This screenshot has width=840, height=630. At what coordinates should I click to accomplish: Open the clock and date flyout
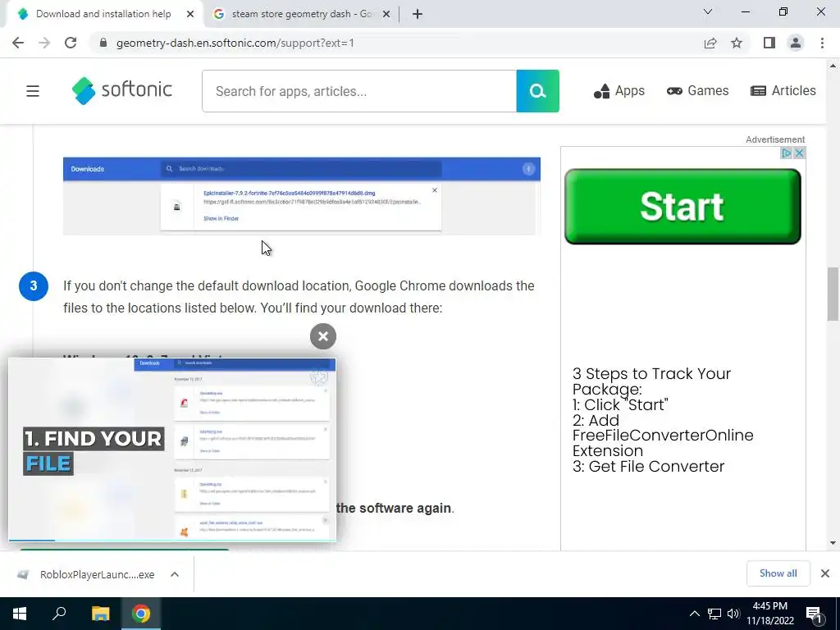769,614
